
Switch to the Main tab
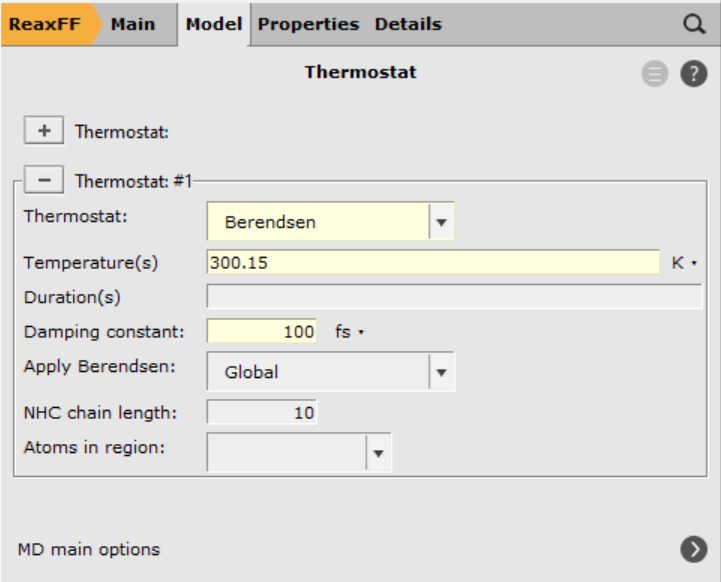(133, 24)
